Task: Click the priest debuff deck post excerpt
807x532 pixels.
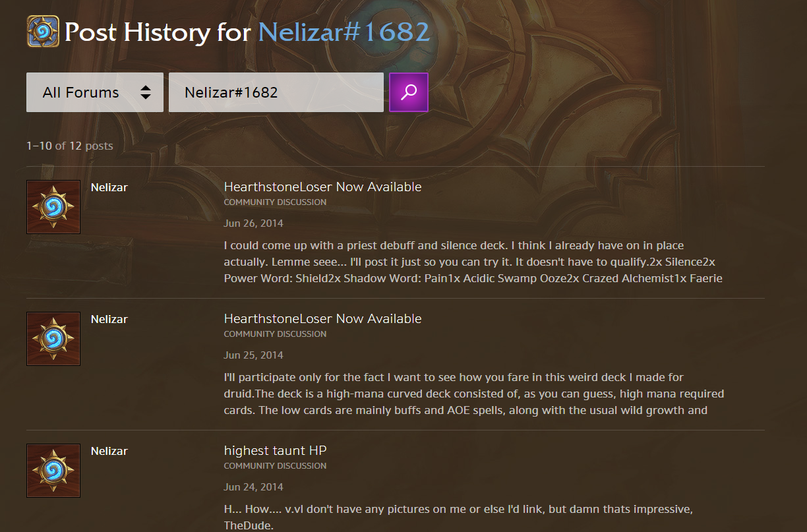Action: [x=473, y=262]
